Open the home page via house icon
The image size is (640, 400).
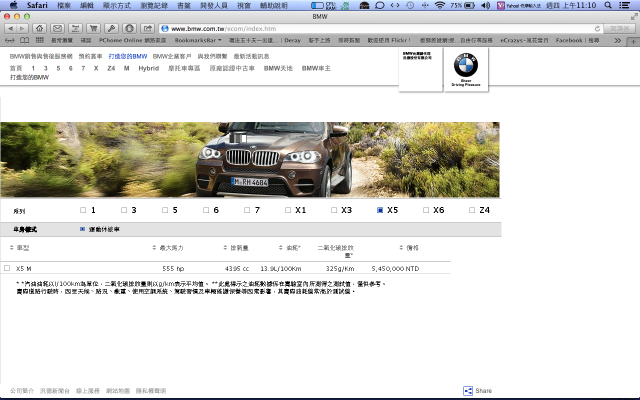[x=40, y=29]
